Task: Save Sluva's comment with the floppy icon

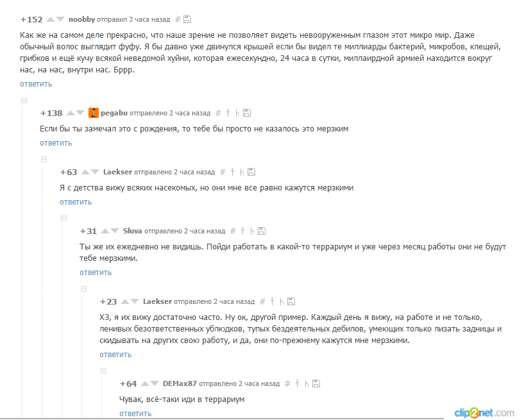Action: pos(262,231)
